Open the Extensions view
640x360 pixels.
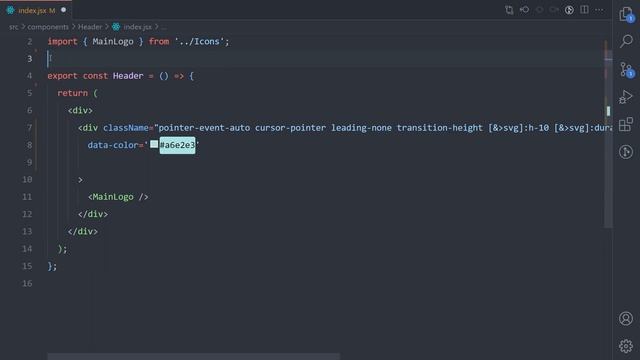[x=626, y=124]
